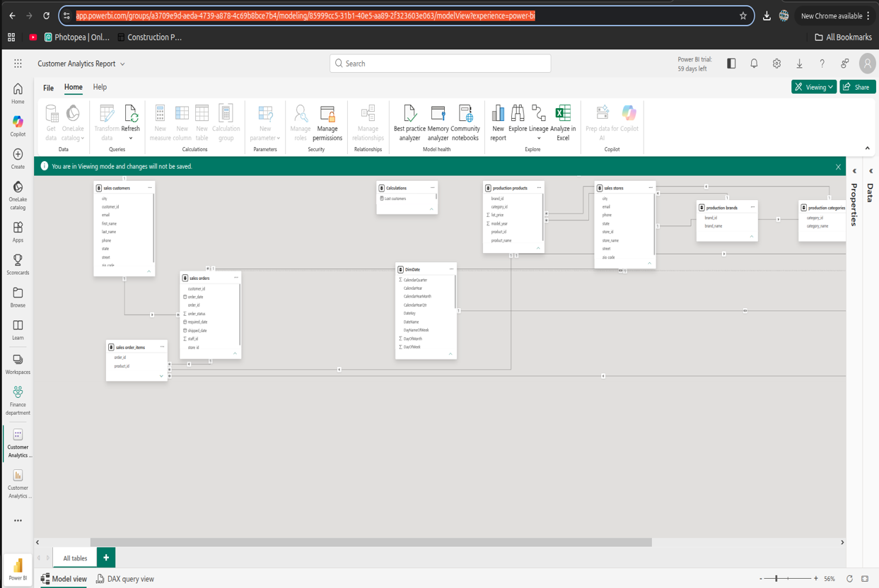This screenshot has height=588, width=879.
Task: Collapse the sales customers table card
Action: tap(149, 271)
